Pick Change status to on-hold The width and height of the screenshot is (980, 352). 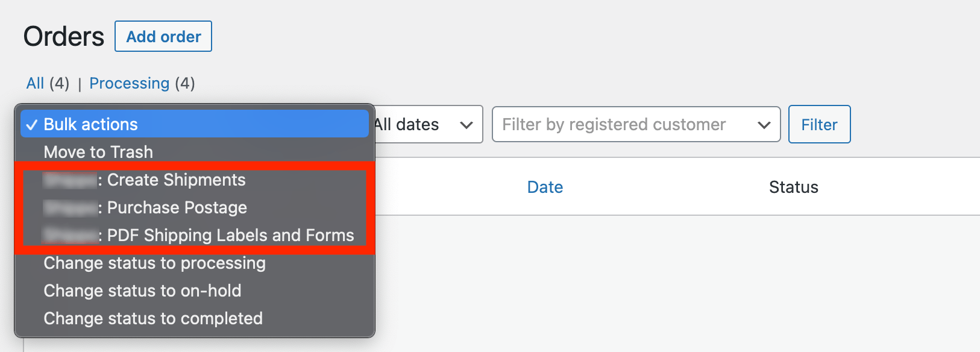point(142,291)
